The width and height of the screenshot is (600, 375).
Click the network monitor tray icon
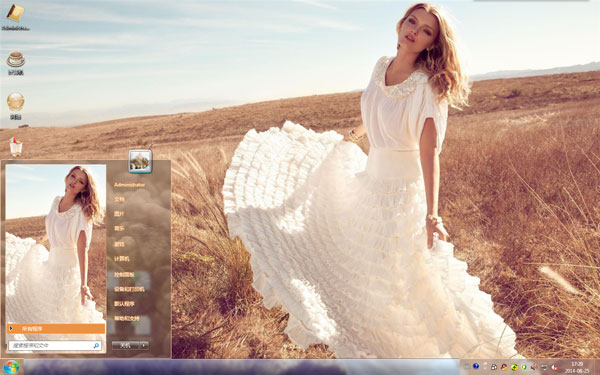[x=544, y=367]
